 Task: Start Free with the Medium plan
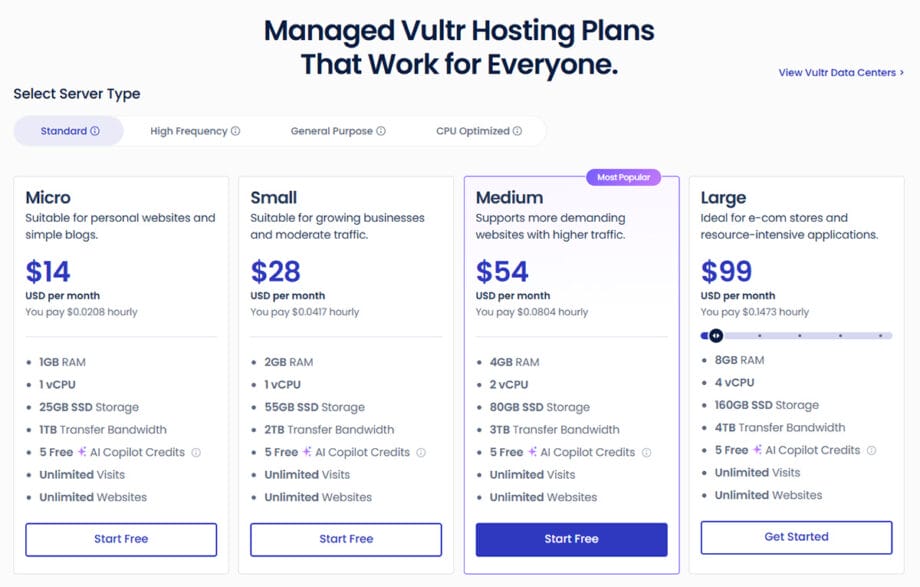coord(570,538)
